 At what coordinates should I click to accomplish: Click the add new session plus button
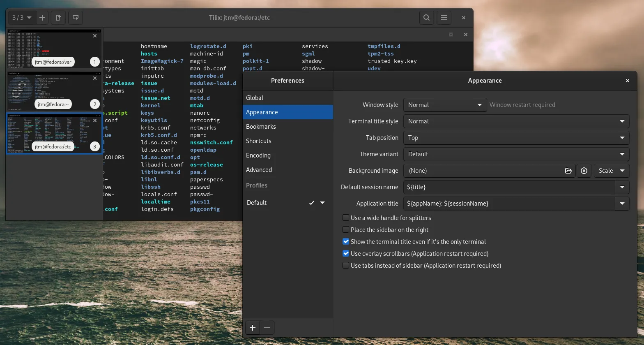(x=42, y=18)
